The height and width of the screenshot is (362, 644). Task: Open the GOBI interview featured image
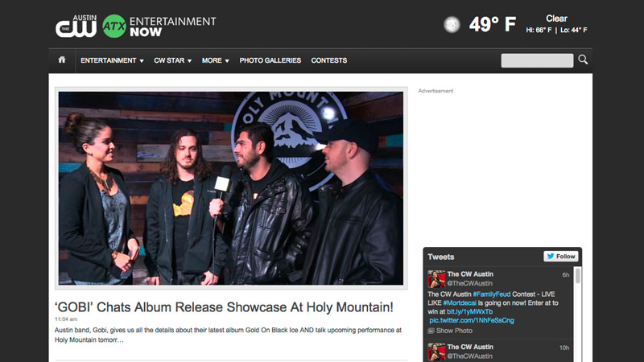[x=230, y=188]
